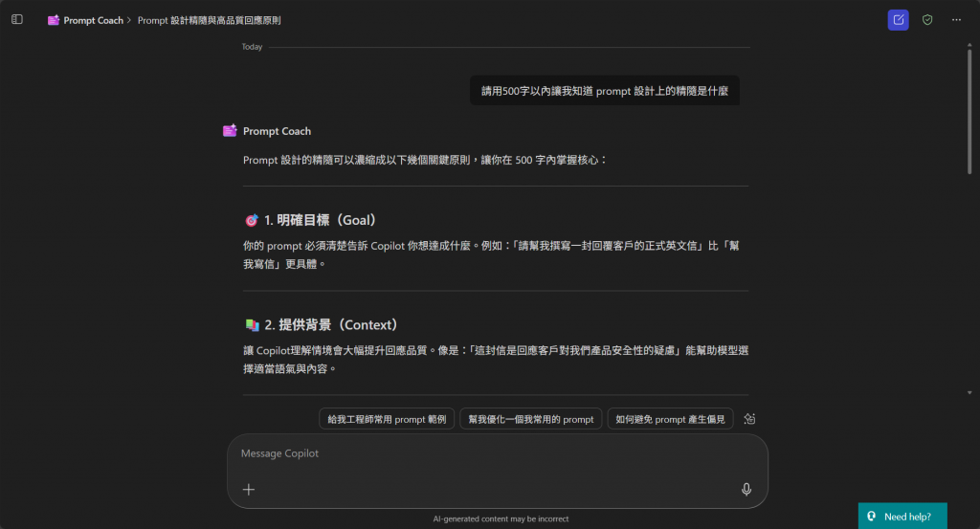The image size is (980, 529).
Task: Click the scroll up arrow
Action: (969, 45)
